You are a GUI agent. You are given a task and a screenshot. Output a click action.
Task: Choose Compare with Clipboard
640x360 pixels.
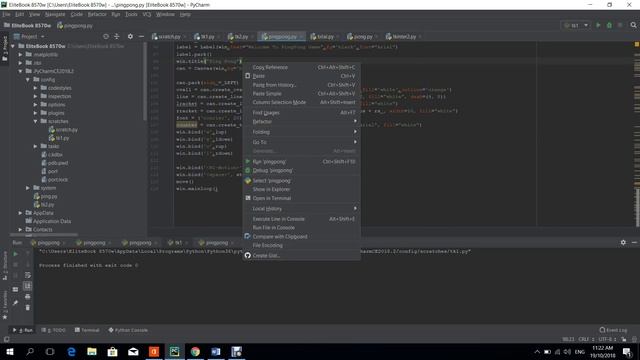301,236
